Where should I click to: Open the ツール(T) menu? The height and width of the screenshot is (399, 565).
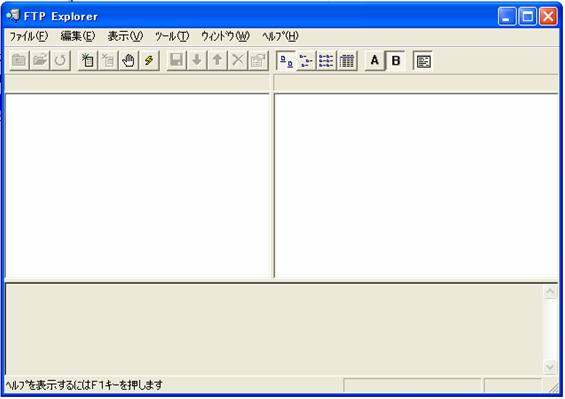click(172, 36)
